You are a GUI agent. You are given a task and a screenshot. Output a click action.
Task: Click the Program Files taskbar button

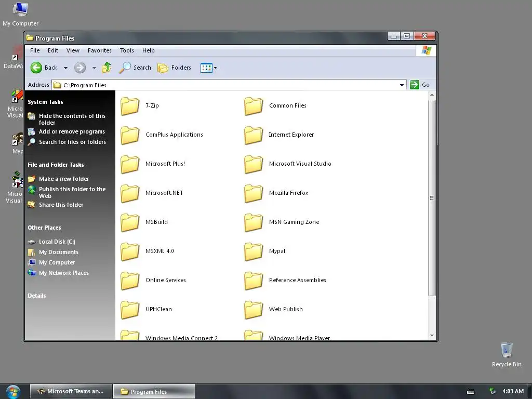(x=154, y=391)
